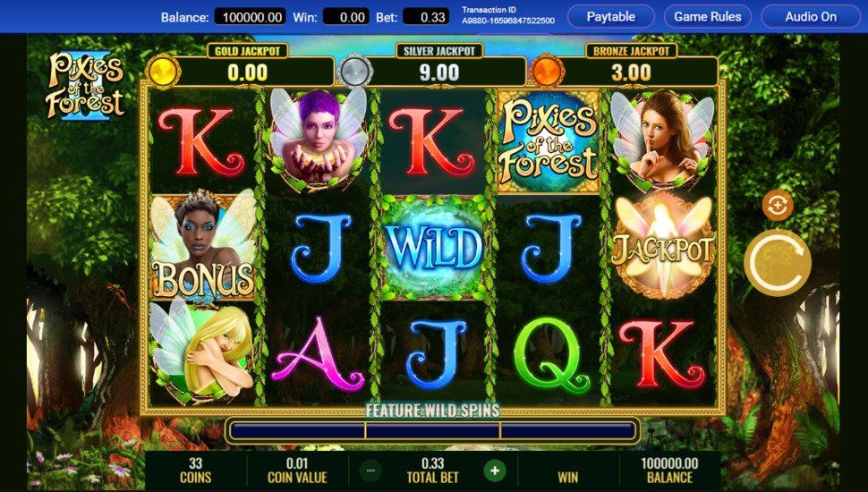This screenshot has width=868, height=492.
Task: Click the Coin Value field
Action: tap(297, 471)
